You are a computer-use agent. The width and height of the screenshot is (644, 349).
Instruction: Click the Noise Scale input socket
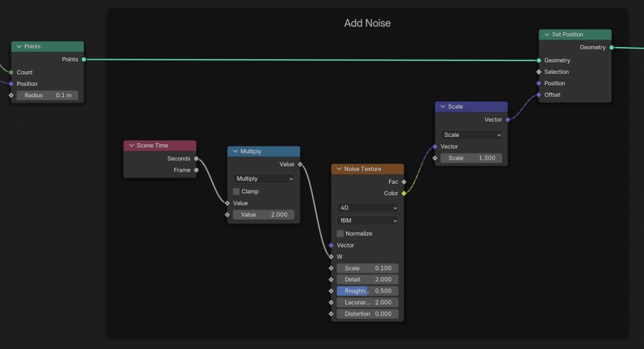point(331,268)
